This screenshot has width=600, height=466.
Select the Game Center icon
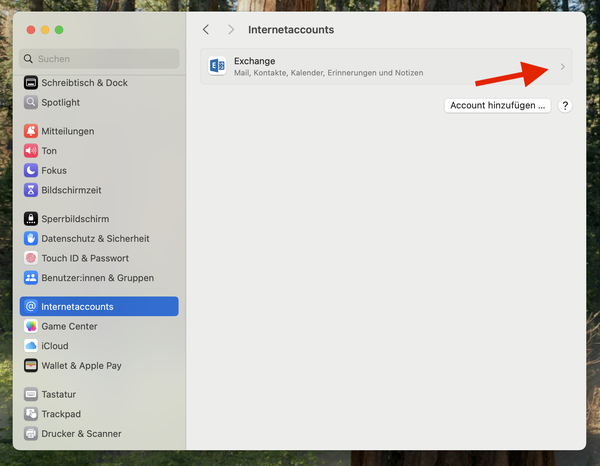point(31,326)
